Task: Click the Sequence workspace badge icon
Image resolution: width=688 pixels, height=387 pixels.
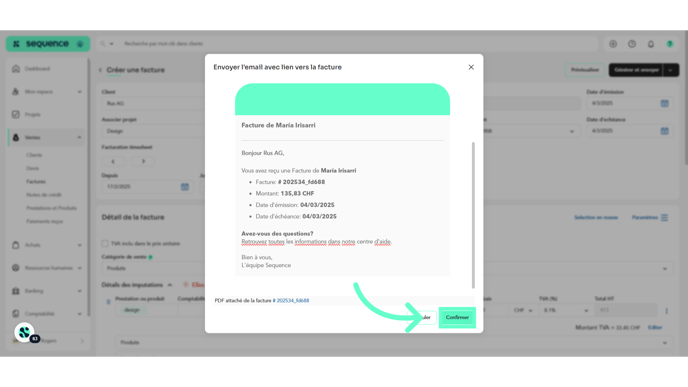Action: (80, 44)
